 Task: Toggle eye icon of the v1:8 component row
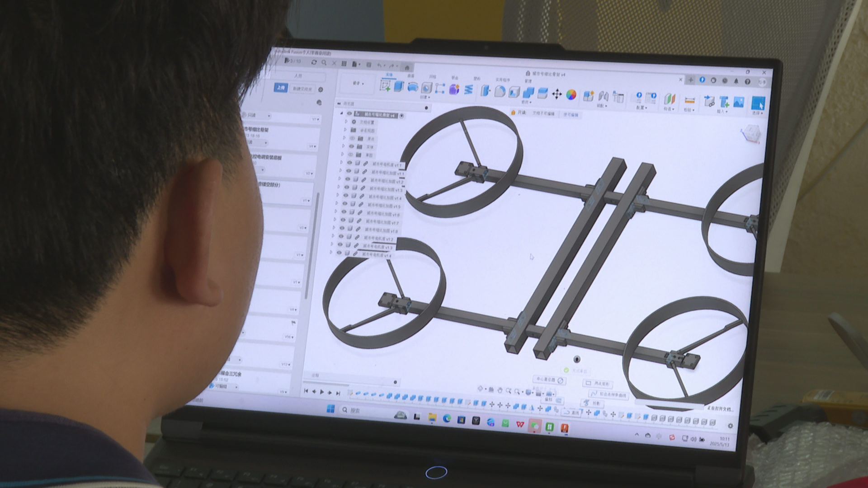point(342,228)
